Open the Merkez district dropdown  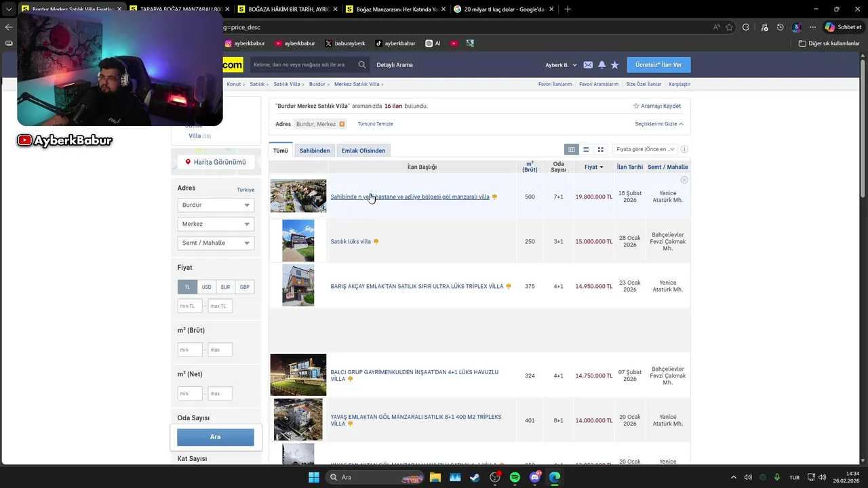point(216,224)
